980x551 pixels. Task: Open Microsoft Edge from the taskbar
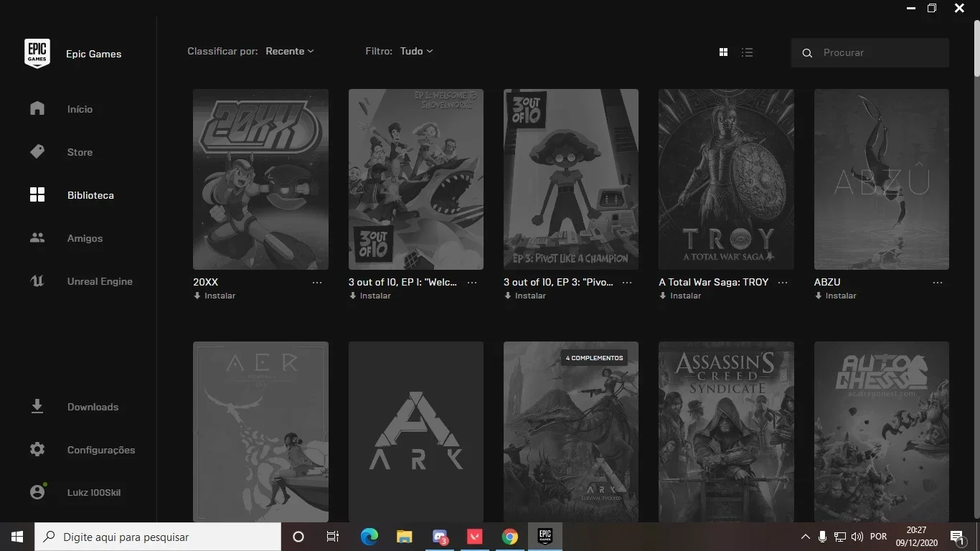(x=369, y=537)
